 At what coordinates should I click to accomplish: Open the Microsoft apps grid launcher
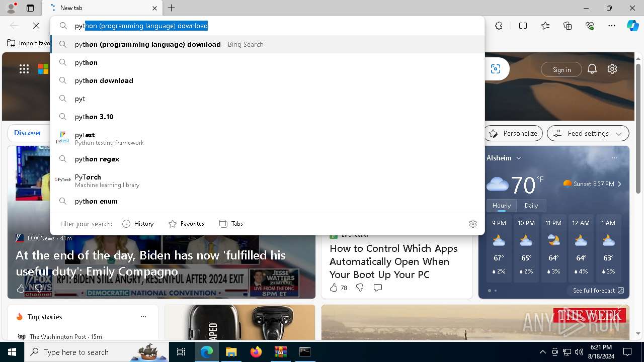click(x=24, y=69)
